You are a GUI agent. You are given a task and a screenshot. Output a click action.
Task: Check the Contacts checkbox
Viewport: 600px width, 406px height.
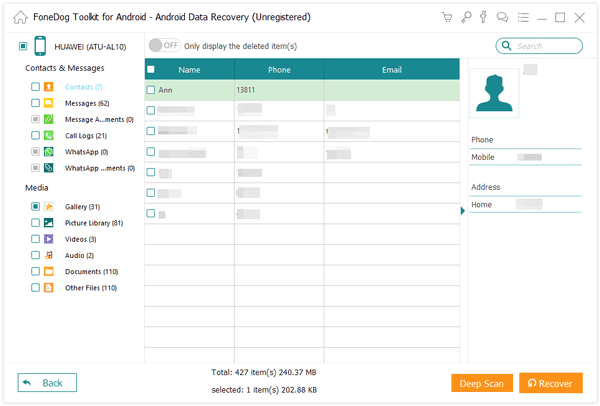point(35,87)
